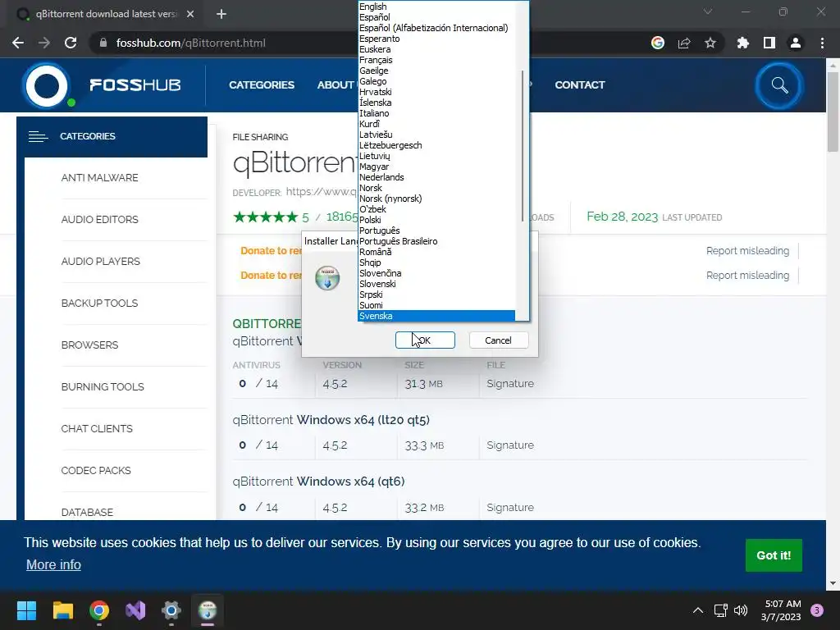Click qBittorrent Windows x64 (qt6) download link

point(319,481)
